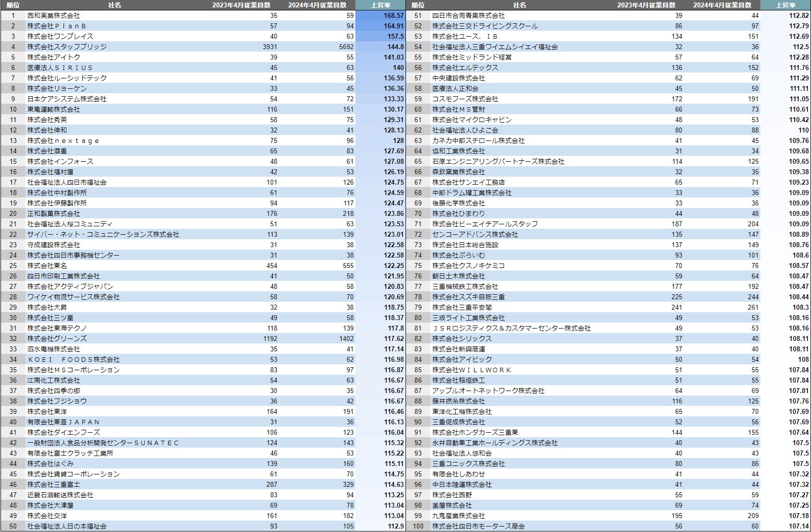Screen dimensions: 811x532
Task: Select 医療法人ＳＩＲＩＵＳ in the table
Action: (60, 67)
